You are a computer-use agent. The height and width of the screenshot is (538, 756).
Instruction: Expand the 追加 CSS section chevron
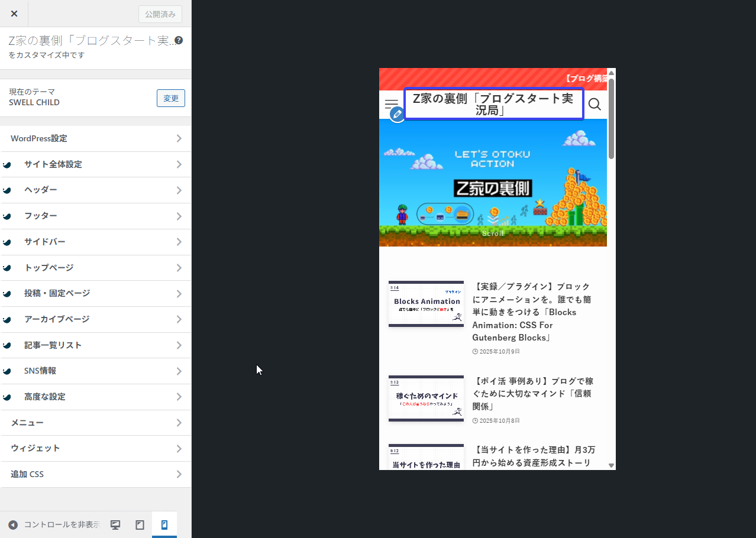179,474
